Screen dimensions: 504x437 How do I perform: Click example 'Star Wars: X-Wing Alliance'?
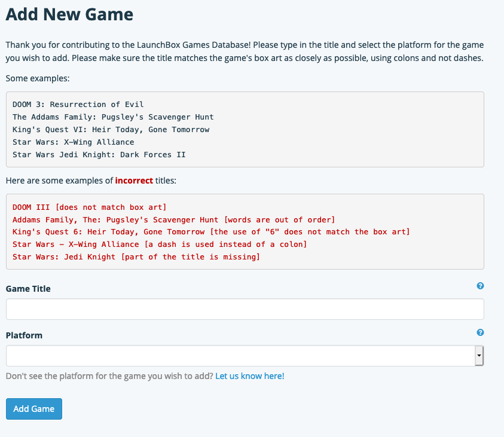(74, 142)
